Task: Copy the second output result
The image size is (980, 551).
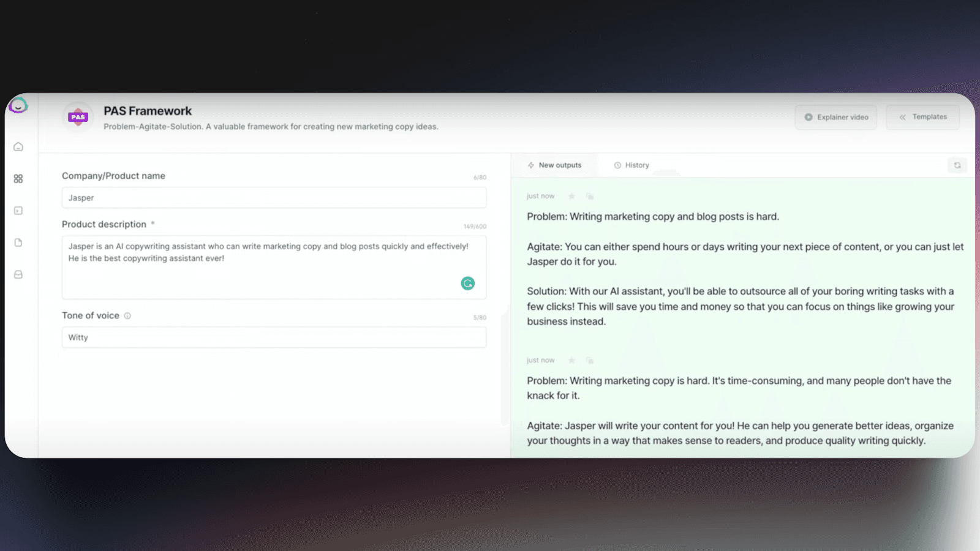Action: click(590, 361)
